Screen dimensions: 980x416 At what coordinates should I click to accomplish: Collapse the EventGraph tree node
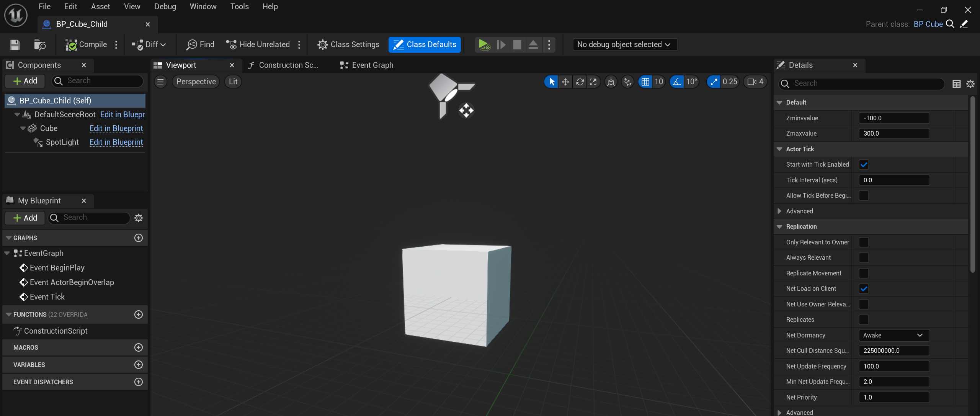click(x=7, y=253)
